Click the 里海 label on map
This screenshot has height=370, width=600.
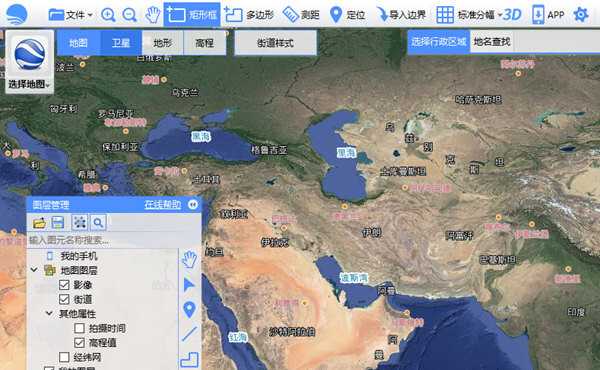(346, 153)
